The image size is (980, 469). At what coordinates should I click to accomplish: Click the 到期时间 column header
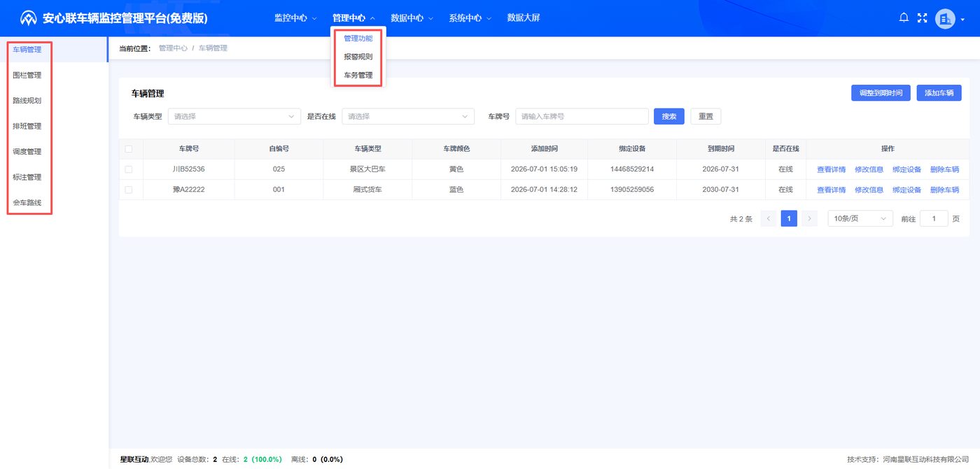(720, 148)
